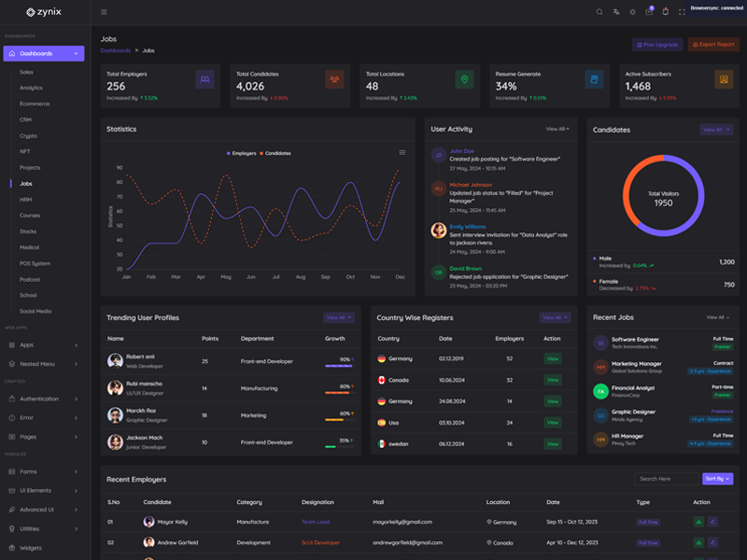
Task: Expand the Nested Menu sidebar item
Action: click(x=45, y=363)
